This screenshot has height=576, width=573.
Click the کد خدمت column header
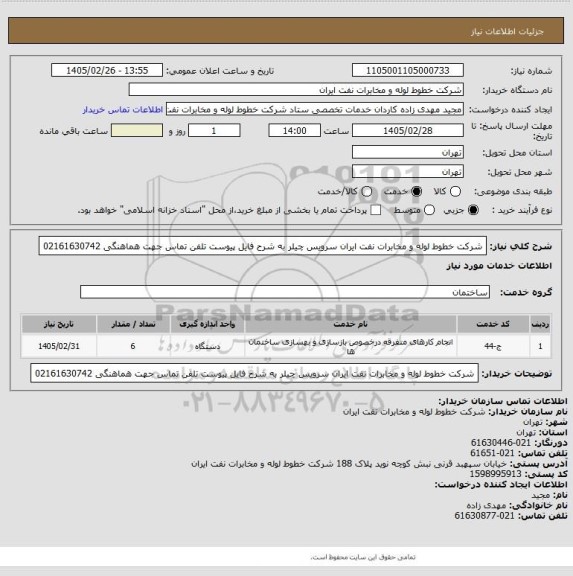(x=493, y=324)
